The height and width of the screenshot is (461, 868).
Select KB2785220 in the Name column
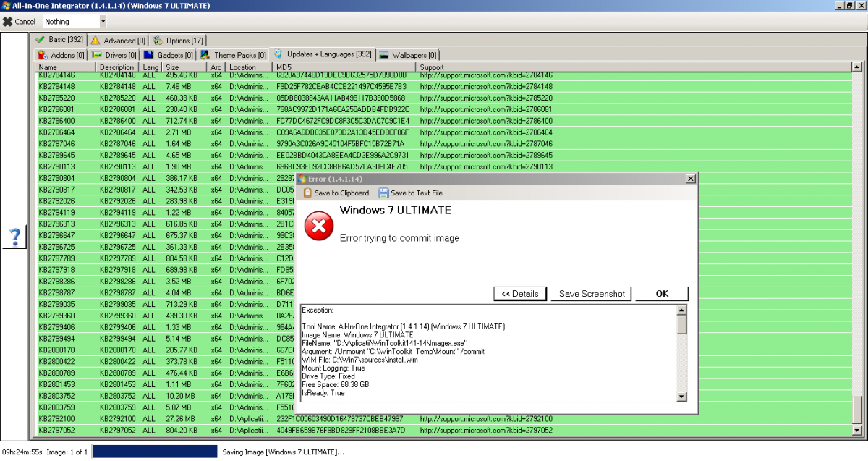point(56,98)
